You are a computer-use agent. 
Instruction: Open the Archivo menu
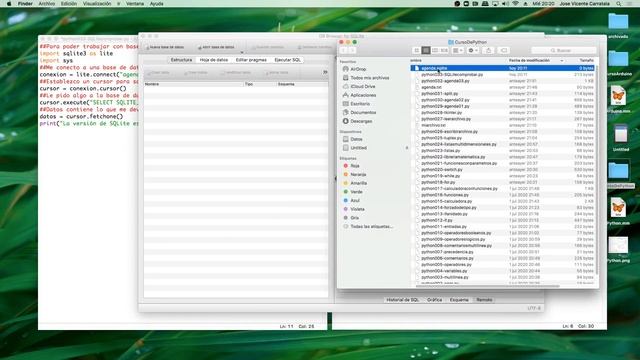(x=47, y=4)
